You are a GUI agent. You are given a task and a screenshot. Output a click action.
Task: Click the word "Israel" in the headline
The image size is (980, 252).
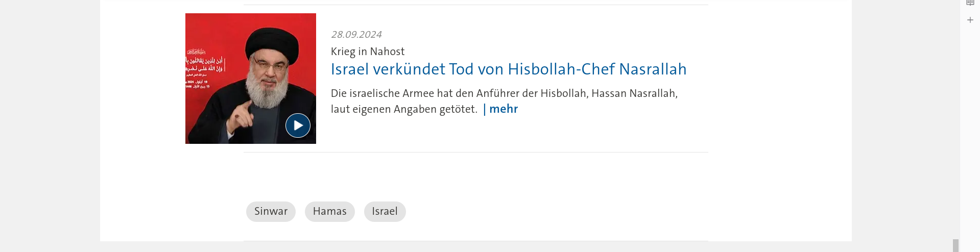coord(350,69)
